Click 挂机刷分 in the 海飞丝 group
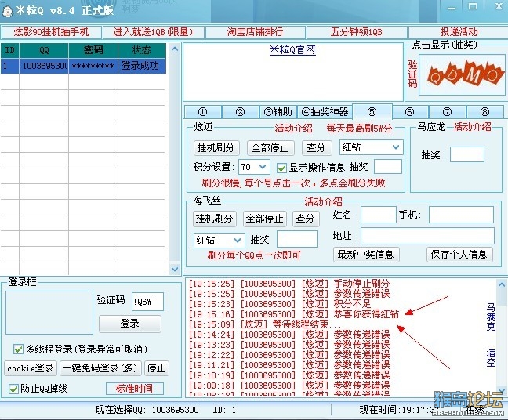Screen dimensions: 508x420 pos(214,219)
